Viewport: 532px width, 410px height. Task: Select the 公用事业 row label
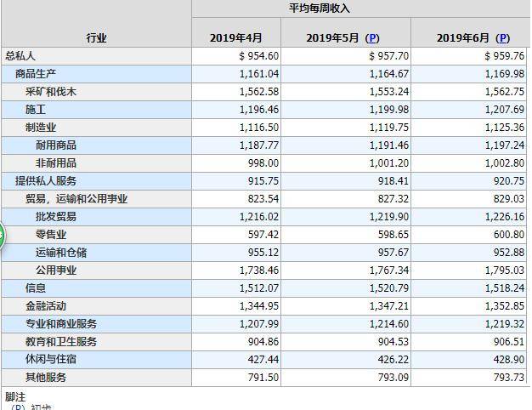[x=56, y=270]
